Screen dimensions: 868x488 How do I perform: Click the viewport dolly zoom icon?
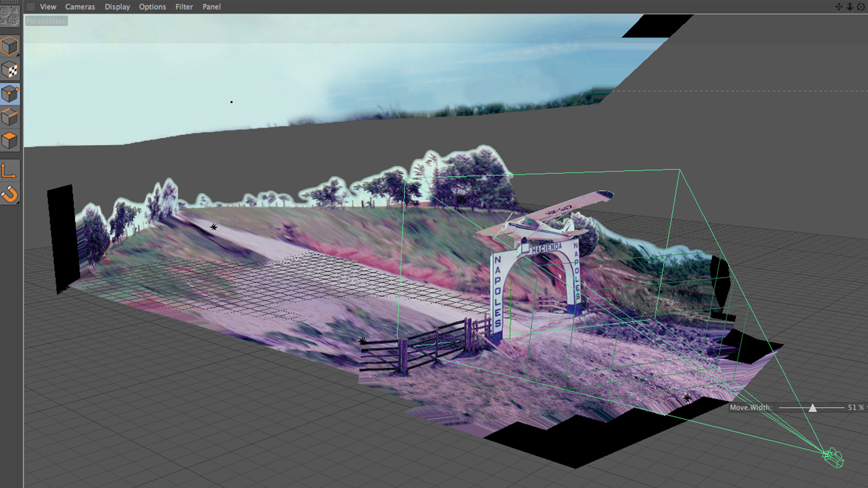pyautogui.click(x=850, y=7)
